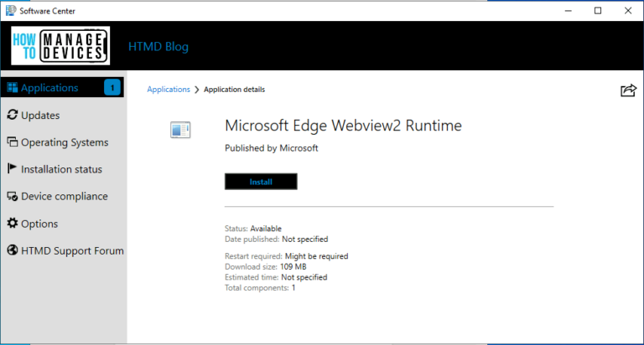Click the How To Manage Devices logo
Image resolution: width=644 pixels, height=345 pixels.
coord(61,46)
